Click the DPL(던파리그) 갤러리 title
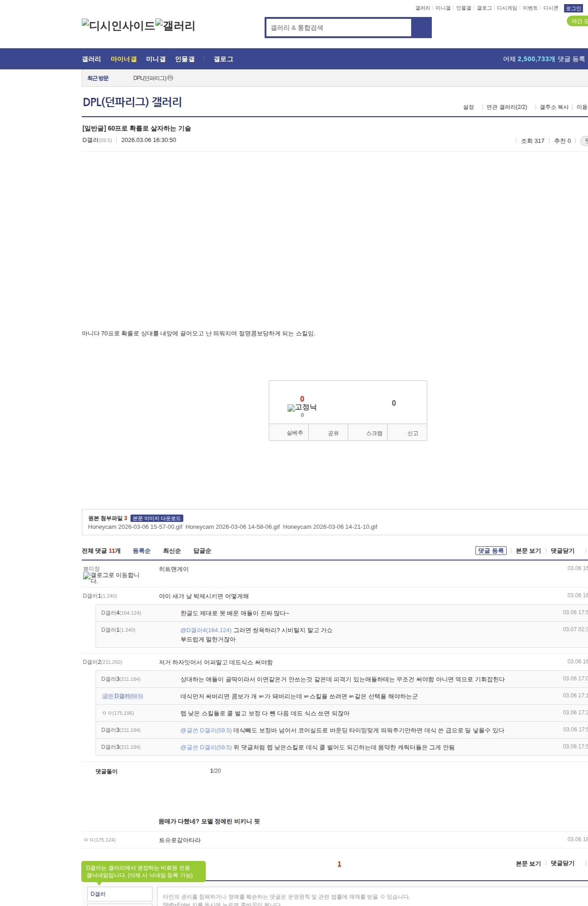The width and height of the screenshot is (588, 906). click(x=132, y=102)
